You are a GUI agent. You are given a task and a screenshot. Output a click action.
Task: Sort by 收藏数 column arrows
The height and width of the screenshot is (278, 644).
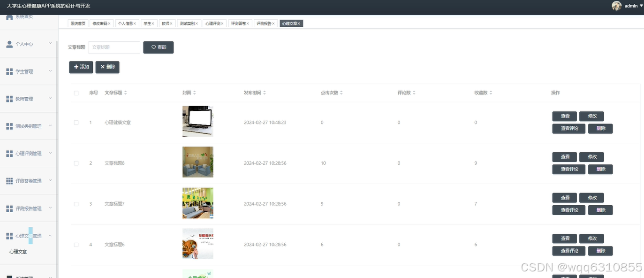[491, 93]
